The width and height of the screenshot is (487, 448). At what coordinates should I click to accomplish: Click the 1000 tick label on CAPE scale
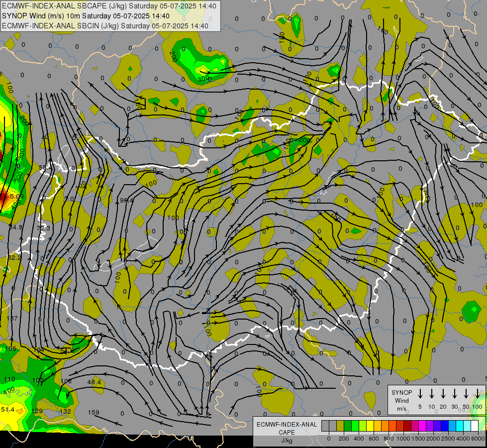tap(403, 439)
